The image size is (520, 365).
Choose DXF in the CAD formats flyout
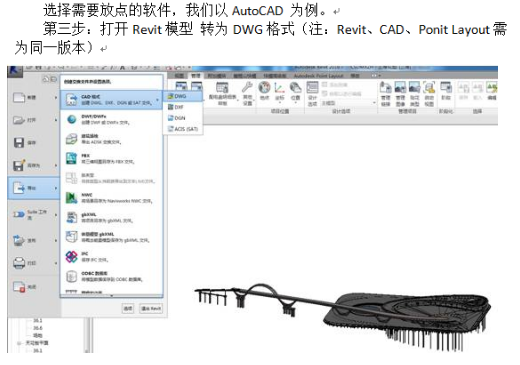183,107
